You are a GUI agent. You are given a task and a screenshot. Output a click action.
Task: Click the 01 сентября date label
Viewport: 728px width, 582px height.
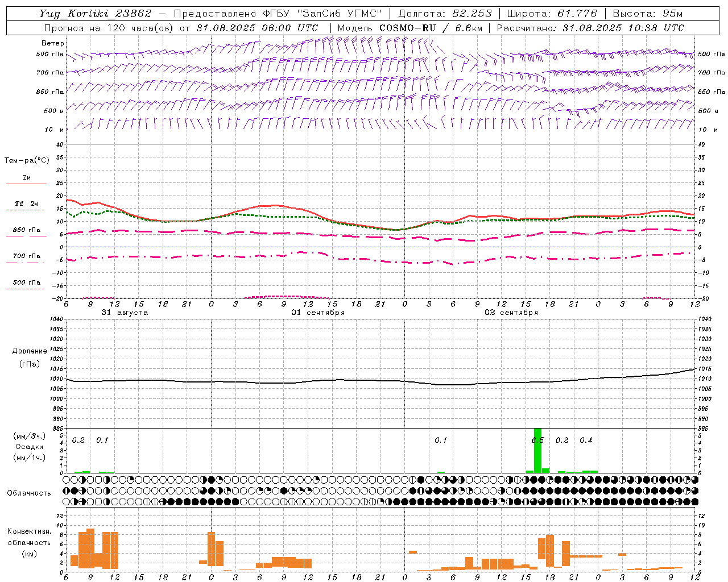click(318, 313)
